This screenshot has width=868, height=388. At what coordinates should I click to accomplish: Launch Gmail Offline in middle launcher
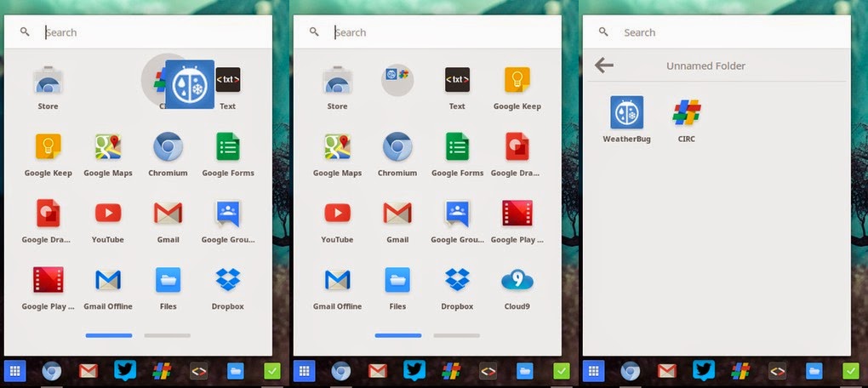337,280
